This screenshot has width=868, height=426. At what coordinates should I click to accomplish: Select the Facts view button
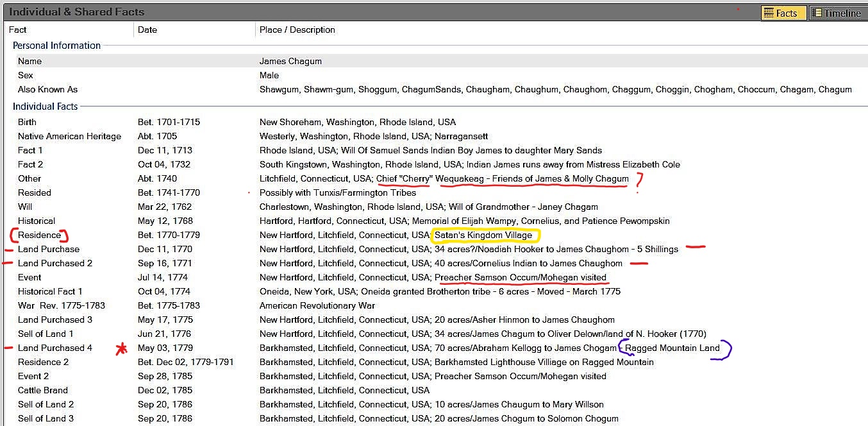click(x=783, y=13)
